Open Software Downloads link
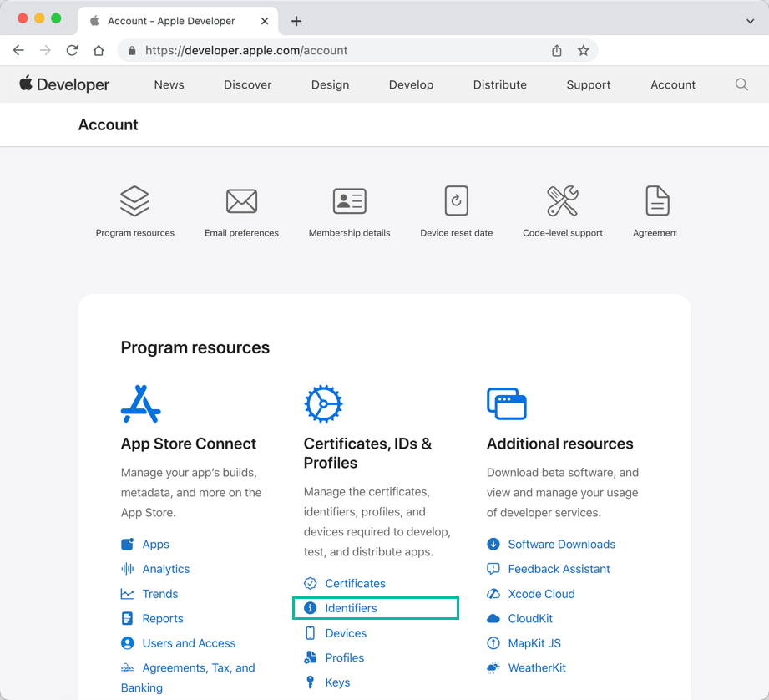769x700 pixels. pyautogui.click(x=561, y=544)
